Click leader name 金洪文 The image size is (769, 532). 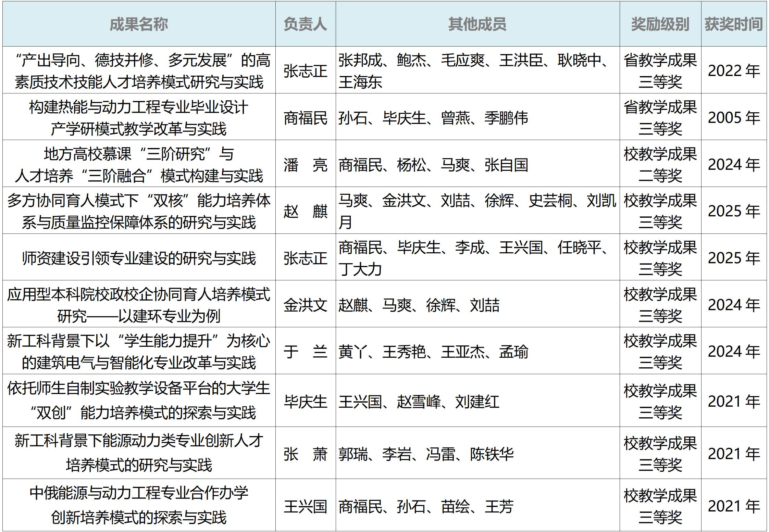(x=305, y=305)
